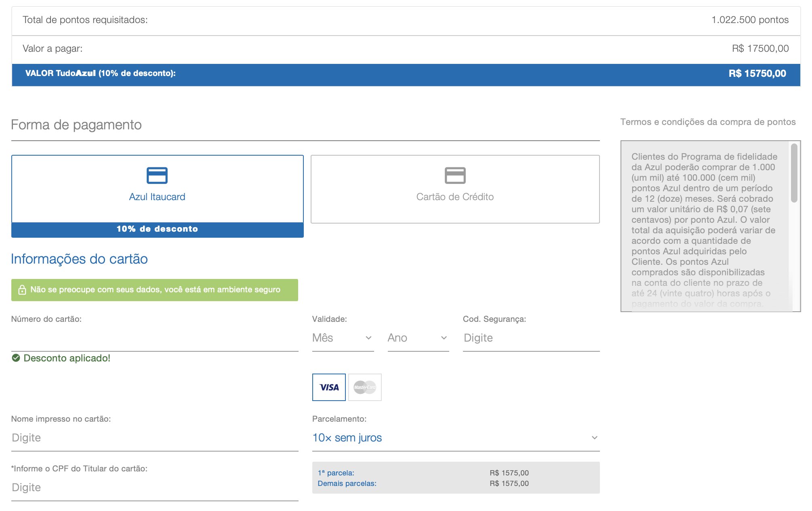
Task: Click the '1ª parcela:' label
Action: pos(336,473)
